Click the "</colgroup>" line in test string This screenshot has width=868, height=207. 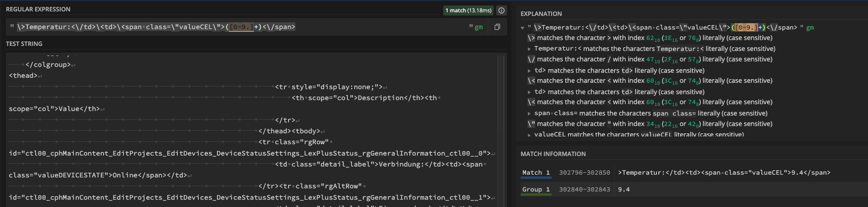pyautogui.click(x=48, y=65)
